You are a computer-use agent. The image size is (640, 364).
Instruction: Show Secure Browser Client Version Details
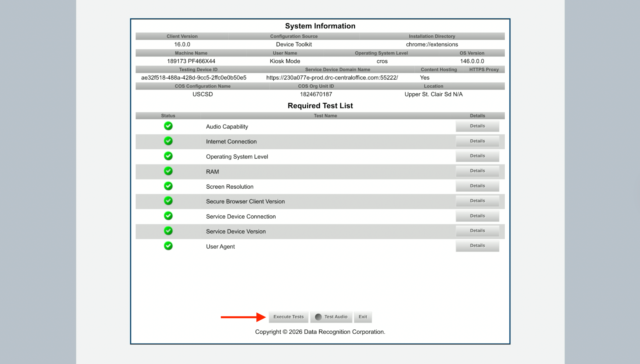point(477,201)
